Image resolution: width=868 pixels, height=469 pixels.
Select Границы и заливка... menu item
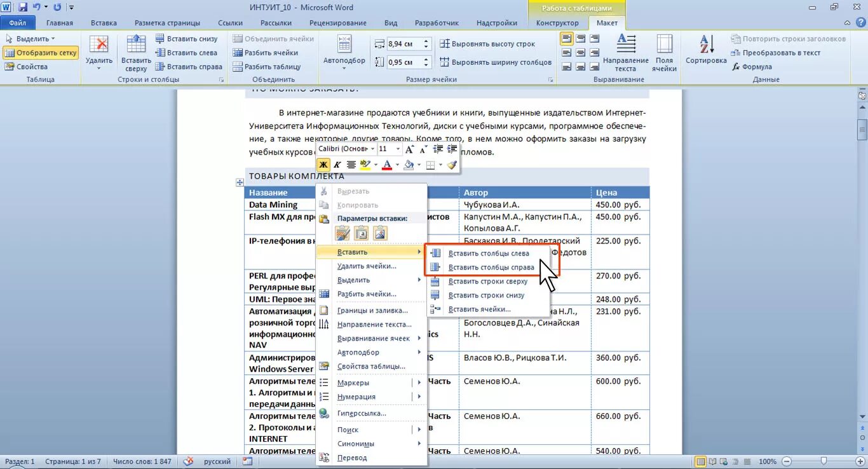[x=371, y=311]
